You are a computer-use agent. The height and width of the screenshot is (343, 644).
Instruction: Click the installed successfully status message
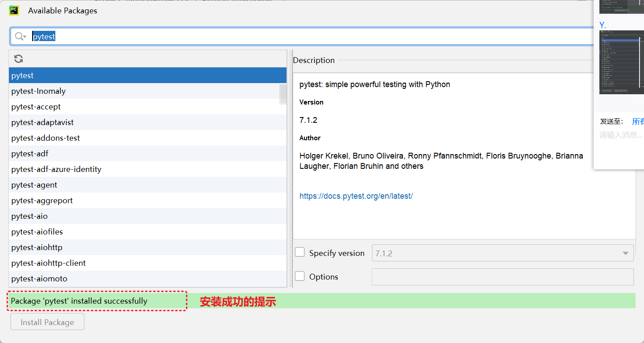79,301
